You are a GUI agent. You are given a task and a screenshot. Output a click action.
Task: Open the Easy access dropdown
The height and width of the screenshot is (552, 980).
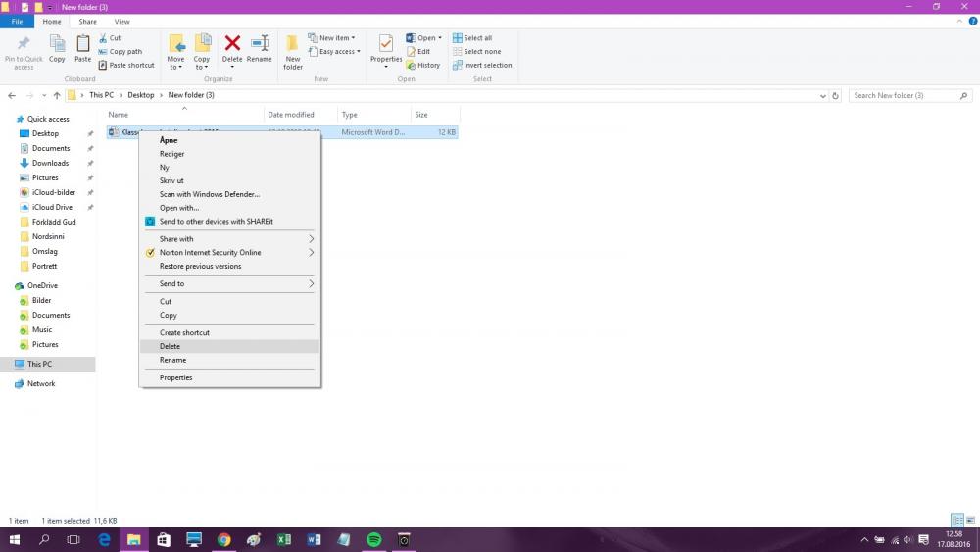(x=334, y=52)
